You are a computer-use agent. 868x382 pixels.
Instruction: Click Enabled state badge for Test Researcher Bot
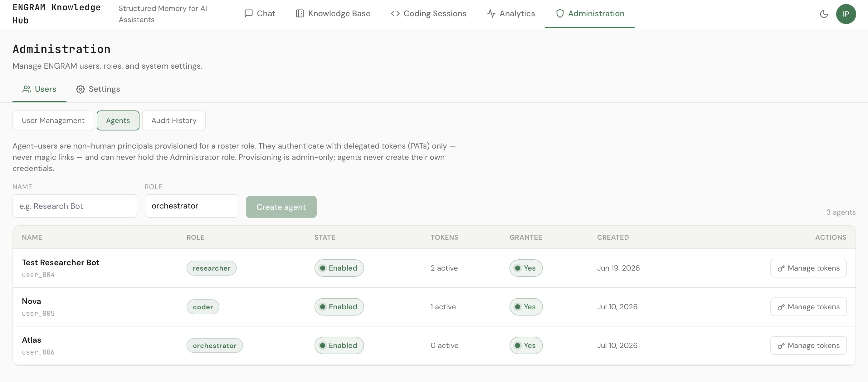pos(339,268)
